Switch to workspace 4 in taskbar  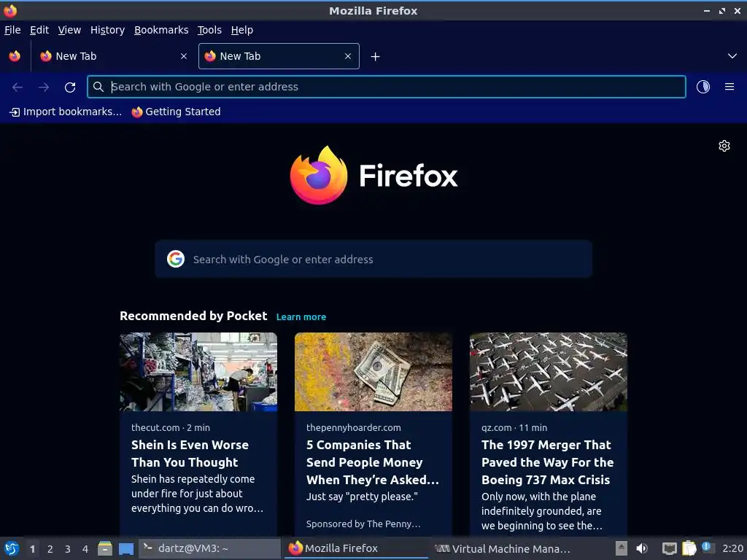(x=85, y=549)
